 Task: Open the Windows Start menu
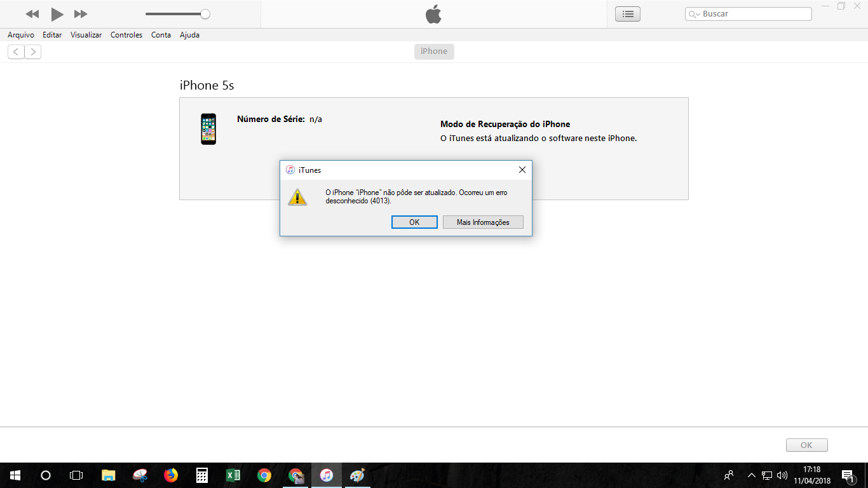(15, 475)
